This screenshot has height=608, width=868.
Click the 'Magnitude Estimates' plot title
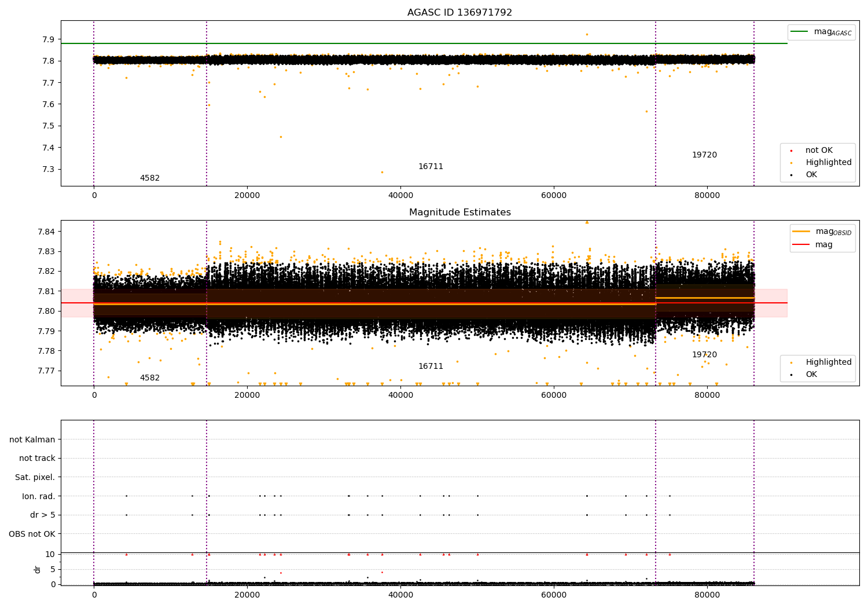click(459, 213)
